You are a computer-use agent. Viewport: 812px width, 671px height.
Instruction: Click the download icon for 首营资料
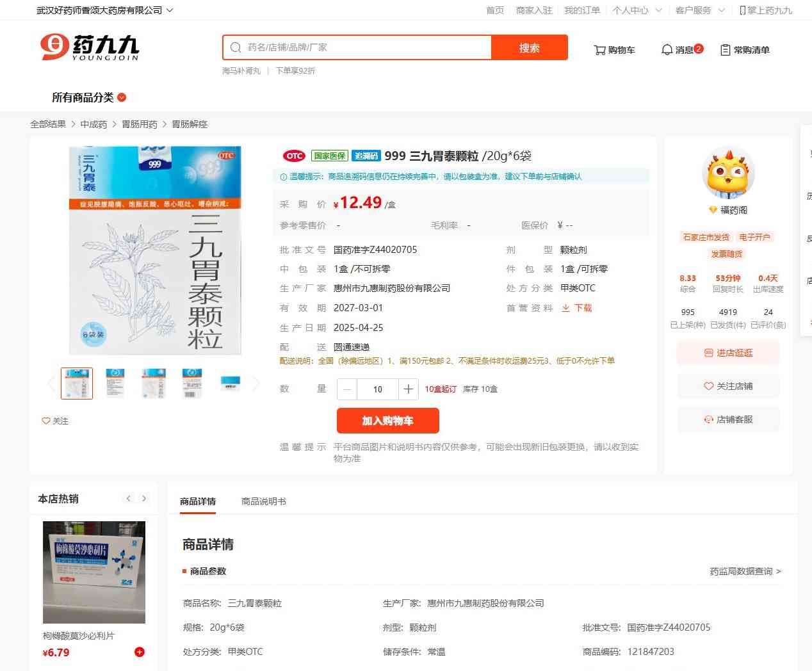566,308
